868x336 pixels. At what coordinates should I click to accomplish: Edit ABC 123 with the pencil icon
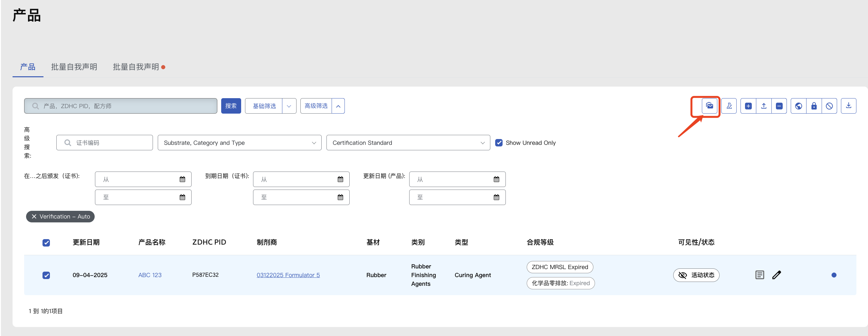coord(776,275)
